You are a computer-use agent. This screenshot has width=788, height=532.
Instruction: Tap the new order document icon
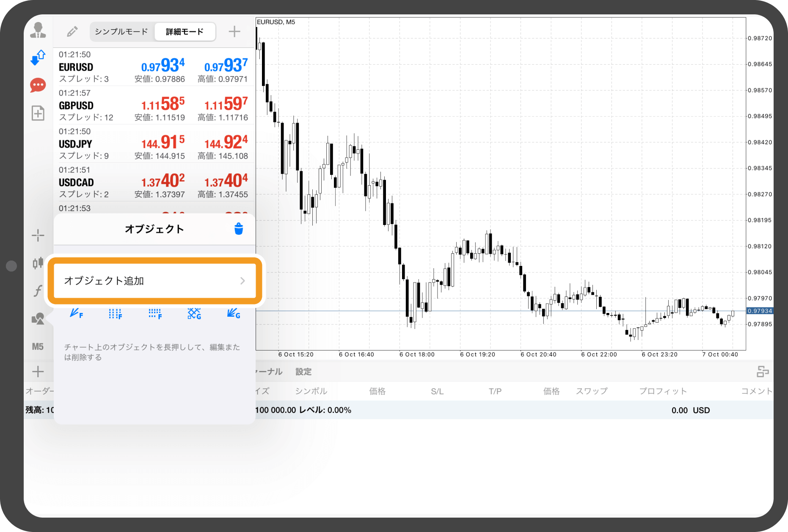pos(38,113)
